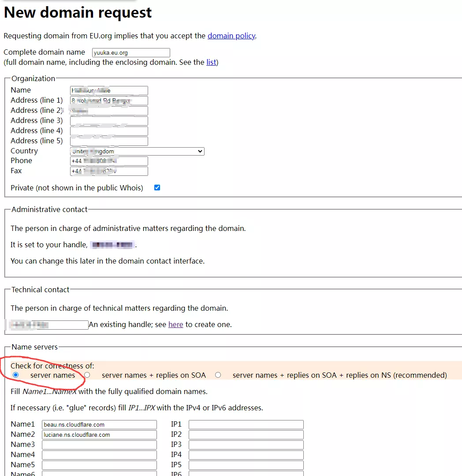Click the Fax number field
This screenshot has width=462, height=476.
coord(109,171)
